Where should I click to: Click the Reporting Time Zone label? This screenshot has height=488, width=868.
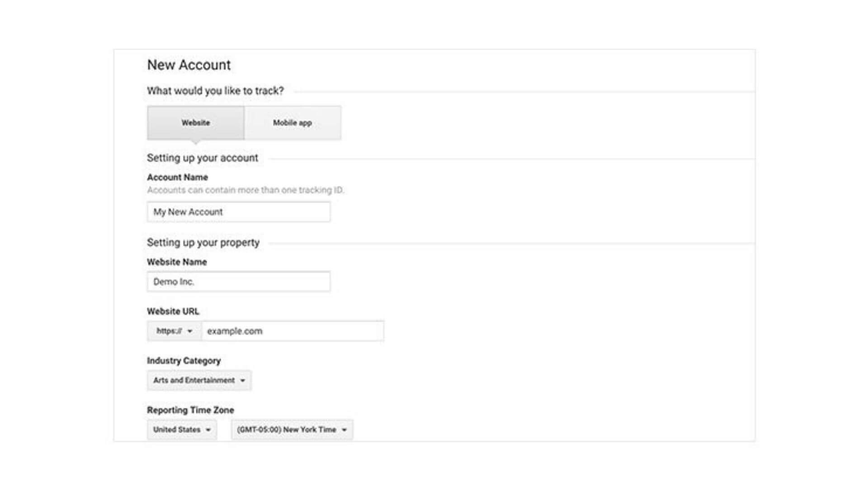190,410
